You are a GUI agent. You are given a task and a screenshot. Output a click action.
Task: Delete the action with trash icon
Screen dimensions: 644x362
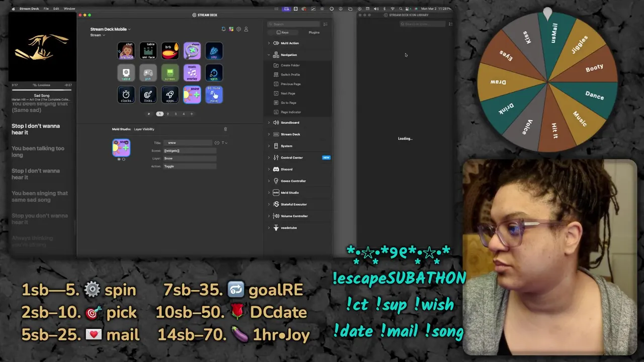tap(225, 129)
